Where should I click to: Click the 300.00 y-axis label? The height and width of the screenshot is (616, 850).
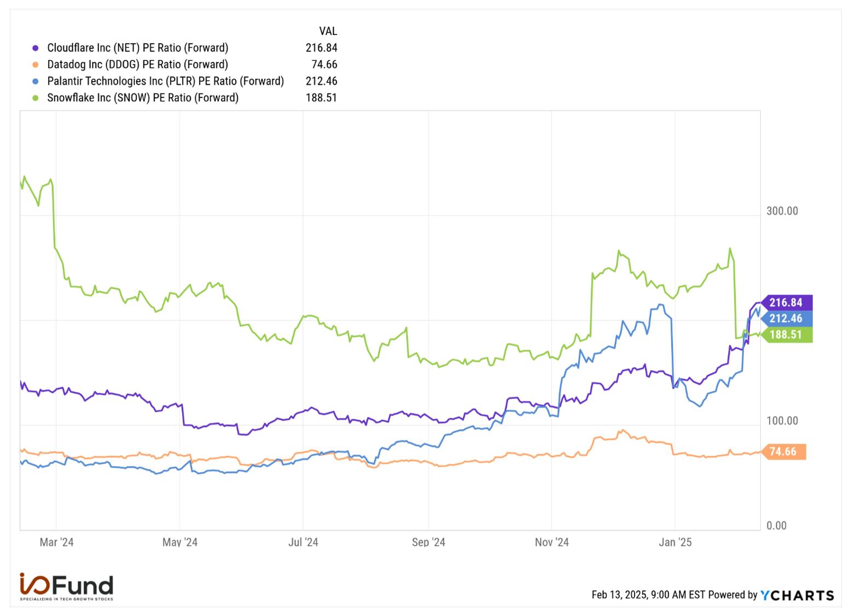coord(782,211)
